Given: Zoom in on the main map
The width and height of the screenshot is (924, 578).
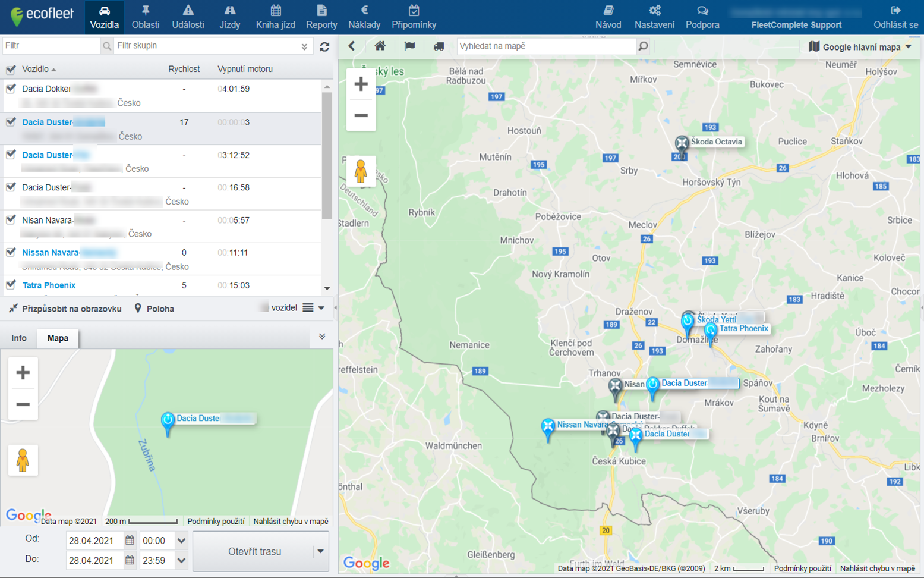Looking at the screenshot, I should (x=361, y=84).
